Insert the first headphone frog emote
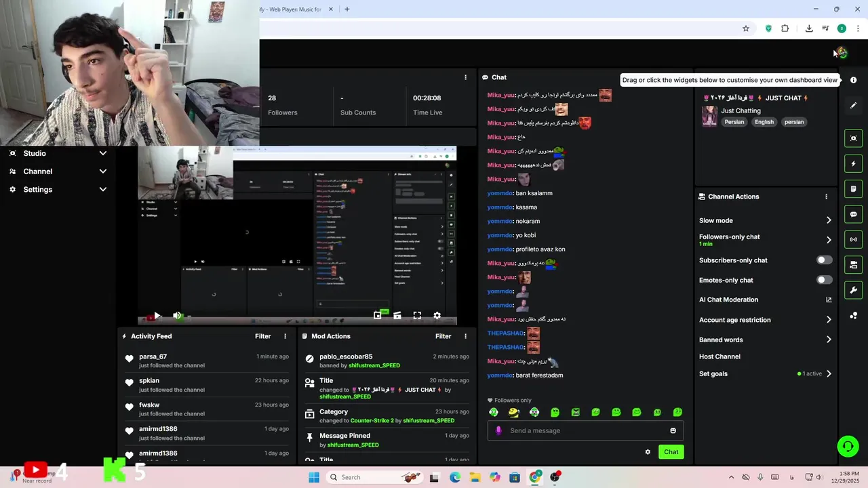The width and height of the screenshot is (868, 488). 494,412
